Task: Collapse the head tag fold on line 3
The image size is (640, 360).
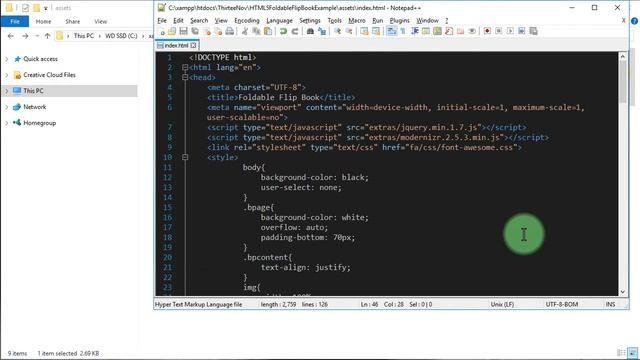Action: (185, 77)
